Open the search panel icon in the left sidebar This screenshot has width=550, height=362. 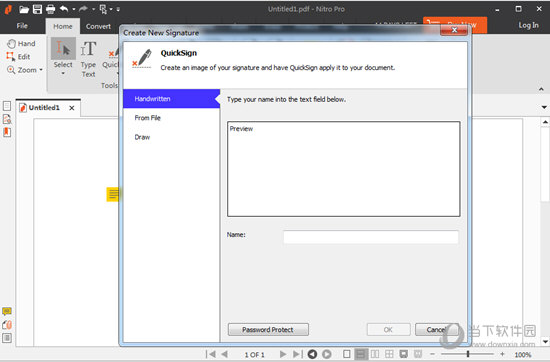click(x=7, y=119)
